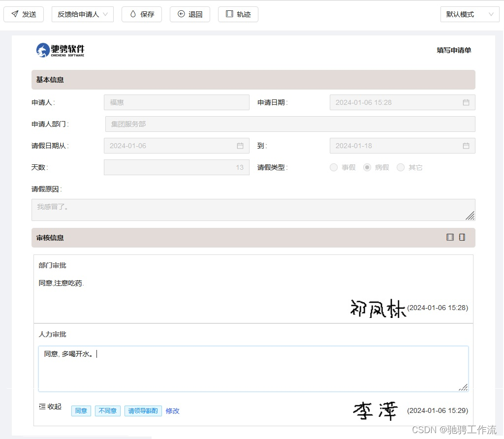
Task: Open calendar icon in 到 date field
Action: pyautogui.click(x=466, y=146)
